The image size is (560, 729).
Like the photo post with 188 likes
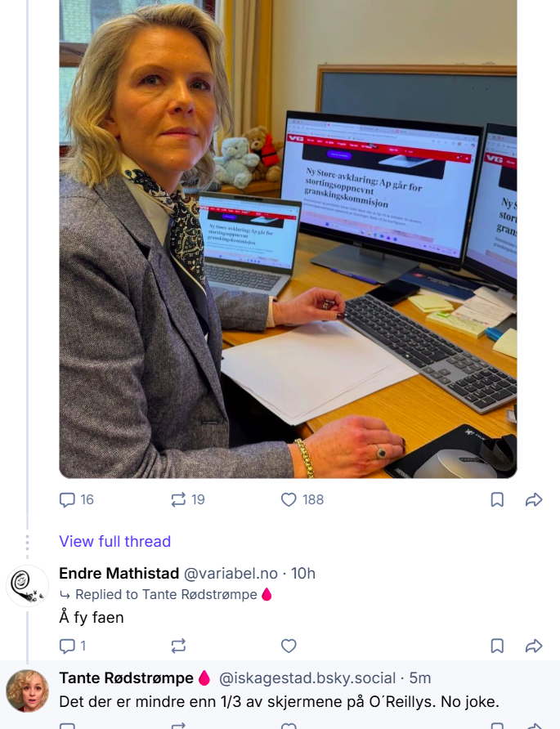289,499
